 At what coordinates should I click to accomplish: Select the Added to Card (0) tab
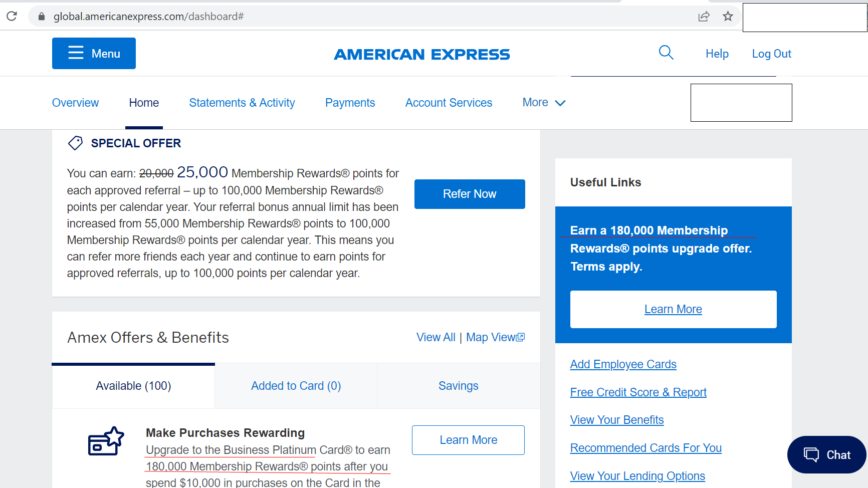pyautogui.click(x=296, y=386)
